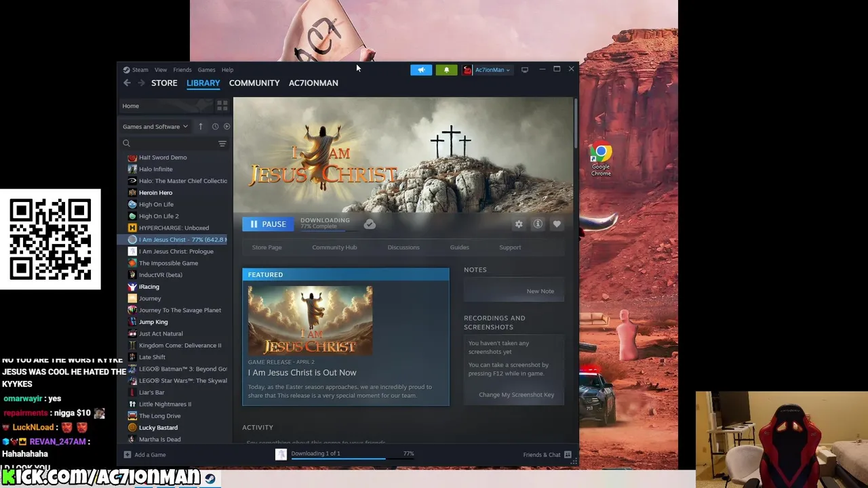
Task: Click the ready-to-play filter icon
Action: pyautogui.click(x=227, y=127)
